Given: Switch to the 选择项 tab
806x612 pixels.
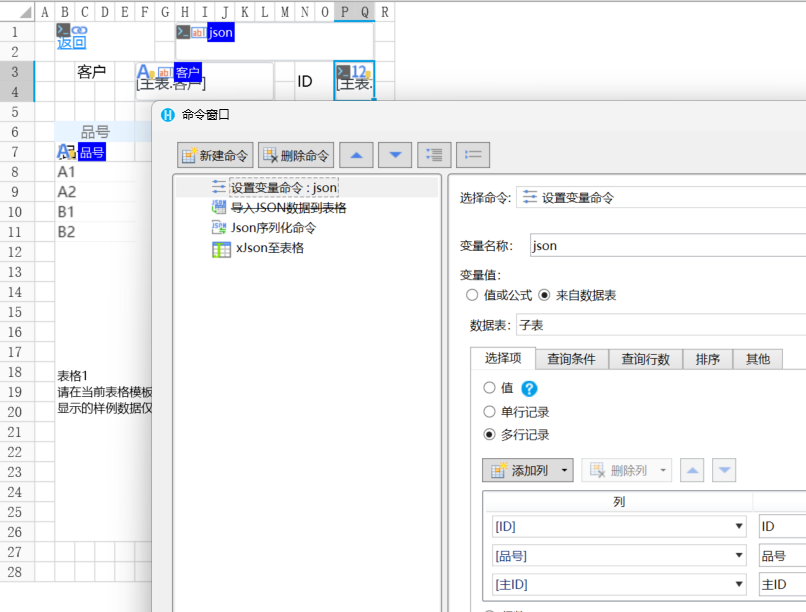Looking at the screenshot, I should [x=503, y=358].
